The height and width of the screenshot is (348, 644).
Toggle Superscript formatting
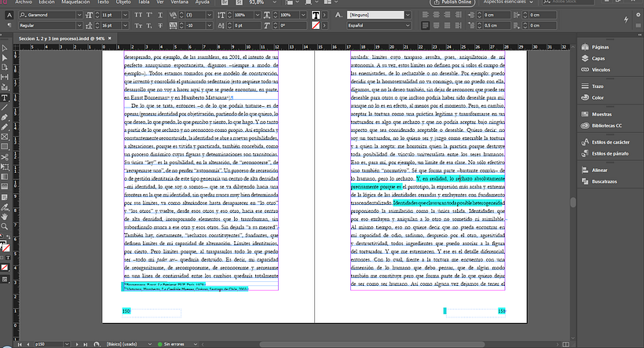149,15
